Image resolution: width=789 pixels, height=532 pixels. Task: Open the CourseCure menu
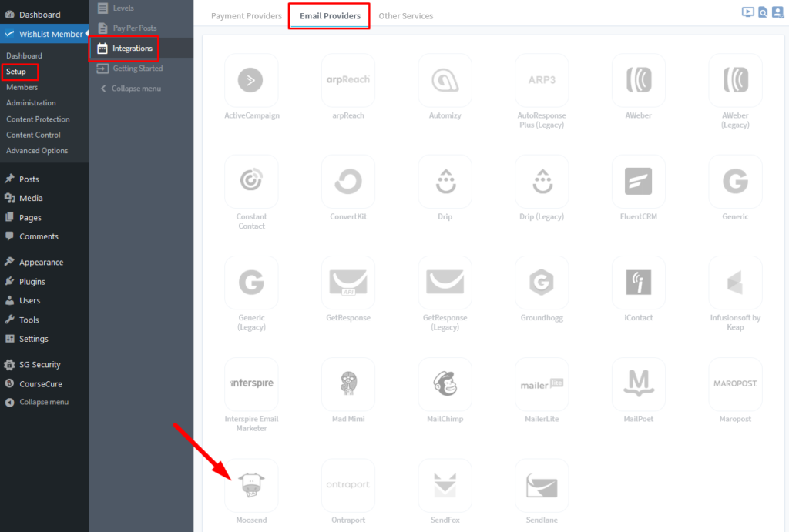point(44,383)
